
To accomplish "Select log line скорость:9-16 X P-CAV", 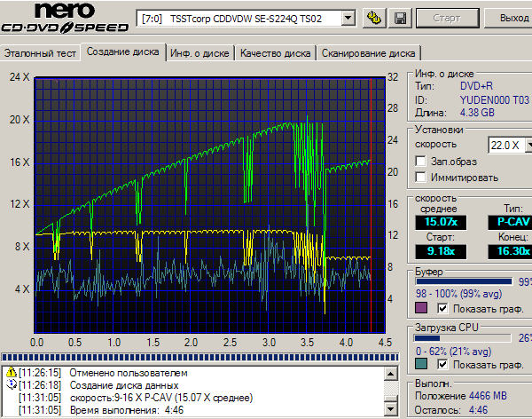I will [161, 398].
